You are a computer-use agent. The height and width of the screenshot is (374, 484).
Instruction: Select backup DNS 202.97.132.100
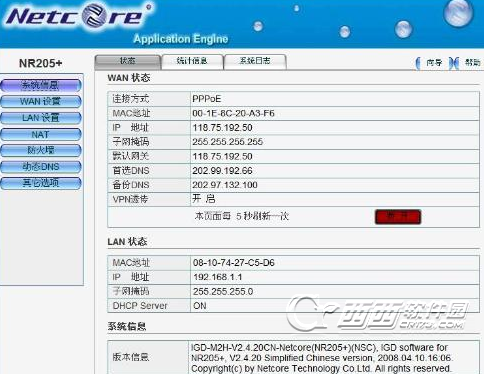point(225,185)
